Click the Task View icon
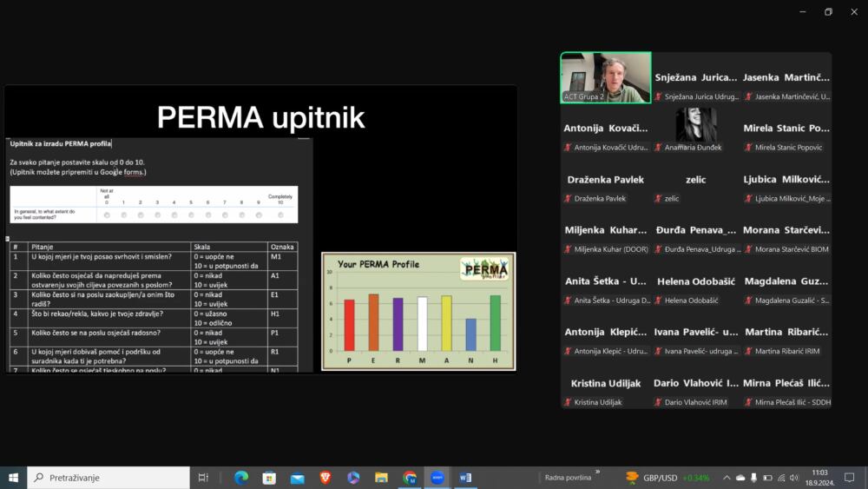The image size is (868, 489). pyautogui.click(x=203, y=478)
